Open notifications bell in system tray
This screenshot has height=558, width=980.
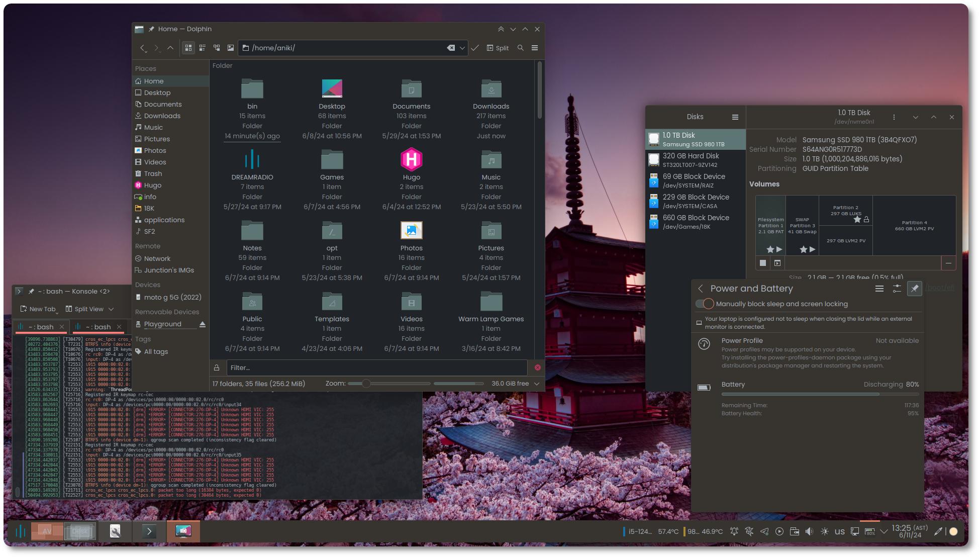734,531
